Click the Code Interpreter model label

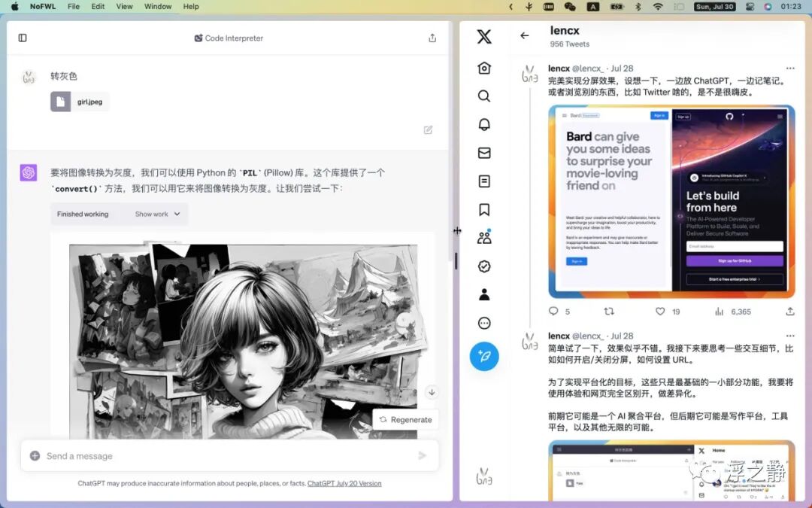point(229,38)
